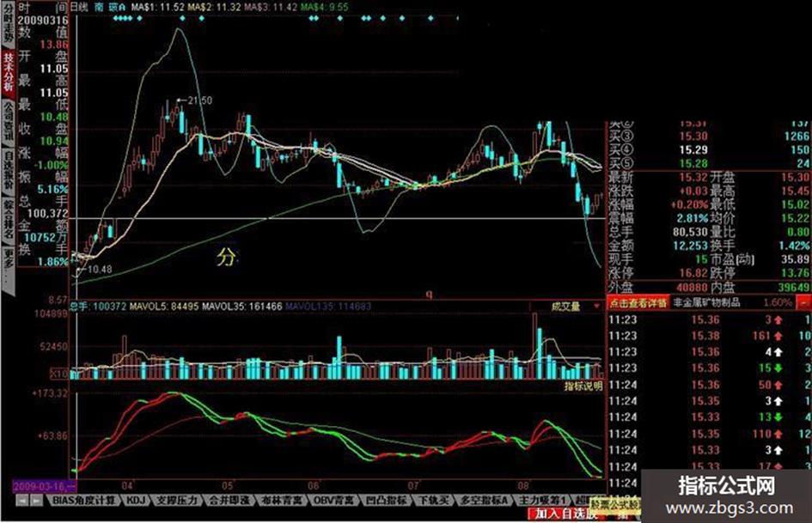This screenshot has width=812, height=523.
Task: Click the 2009-03-16 date box
Action: coord(44,486)
